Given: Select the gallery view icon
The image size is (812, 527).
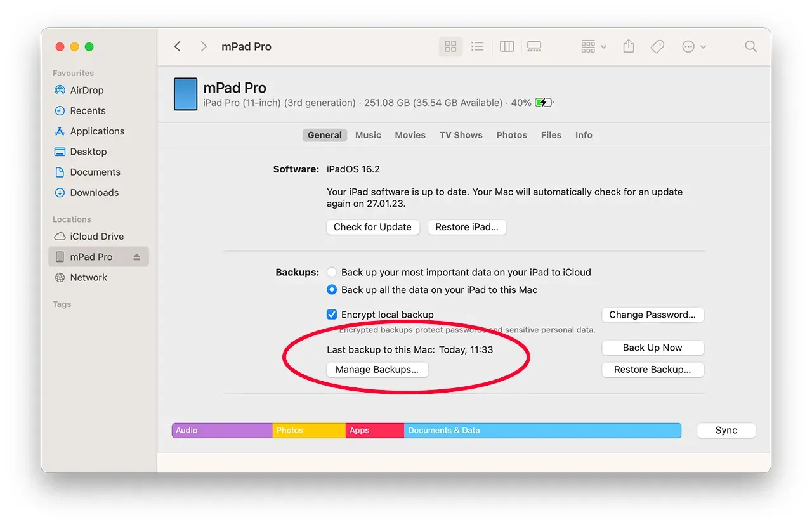Looking at the screenshot, I should pyautogui.click(x=534, y=46).
